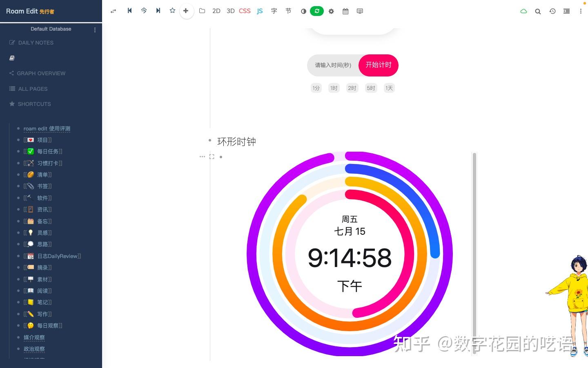Open the roam edit 使用评测 shortcut
Screen dimensions: 588x368
47,128
